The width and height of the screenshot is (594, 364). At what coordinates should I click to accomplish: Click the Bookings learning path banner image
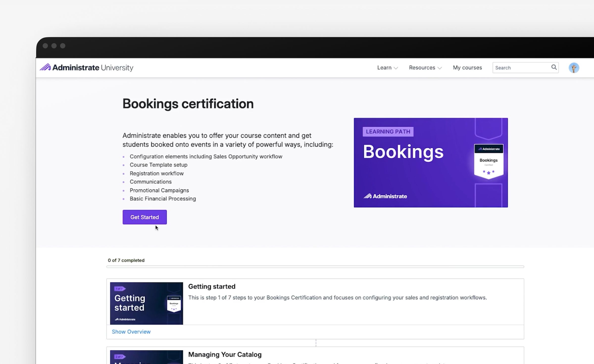431,162
